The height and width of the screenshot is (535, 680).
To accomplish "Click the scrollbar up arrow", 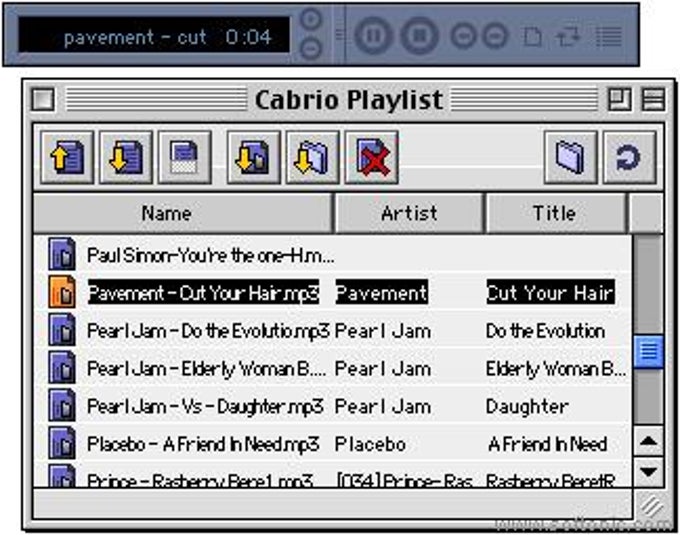I will (648, 441).
